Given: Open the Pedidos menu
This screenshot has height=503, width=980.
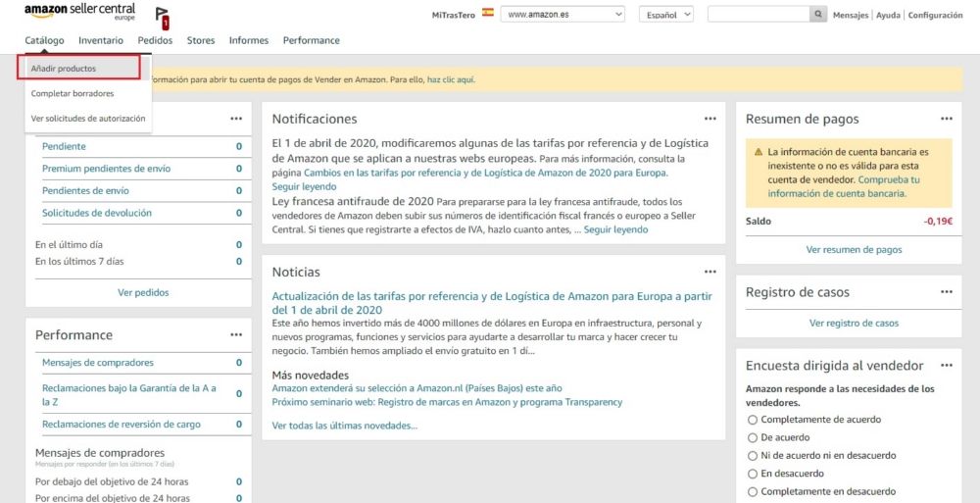Looking at the screenshot, I should (155, 40).
